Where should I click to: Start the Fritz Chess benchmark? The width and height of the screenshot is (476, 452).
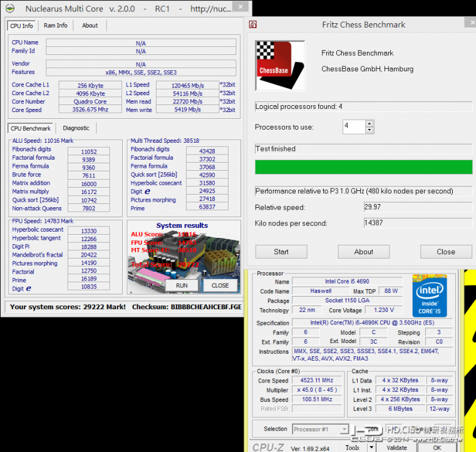281,252
